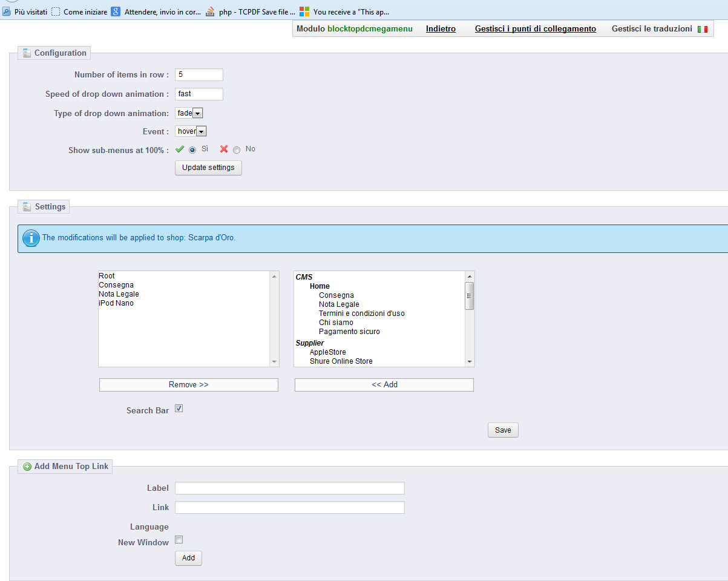Select Chi siamo in the available list
The width and height of the screenshot is (728, 581).
coord(336,323)
